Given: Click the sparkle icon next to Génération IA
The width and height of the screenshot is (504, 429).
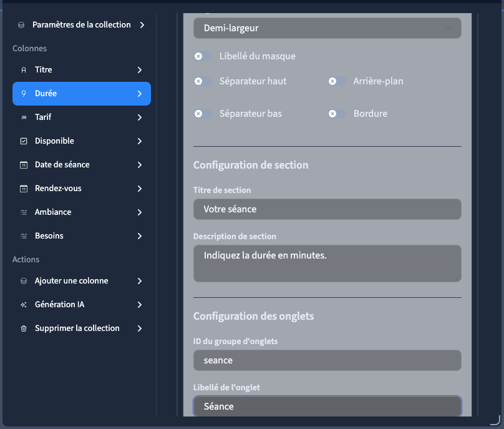Looking at the screenshot, I should (x=24, y=305).
